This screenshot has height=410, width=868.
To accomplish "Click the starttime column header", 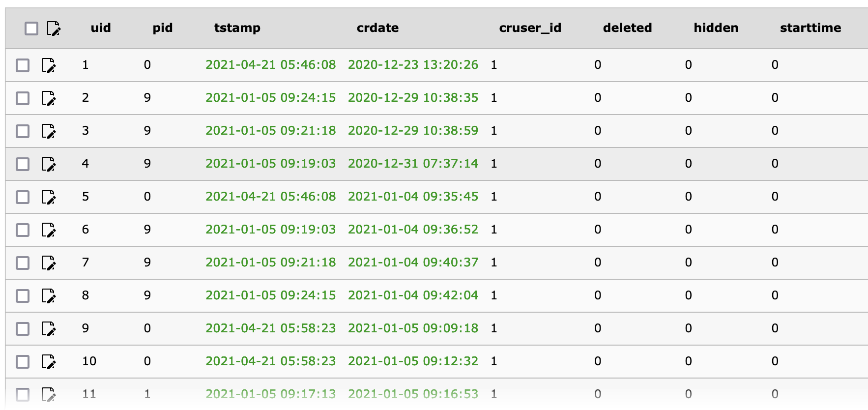I will pyautogui.click(x=810, y=28).
